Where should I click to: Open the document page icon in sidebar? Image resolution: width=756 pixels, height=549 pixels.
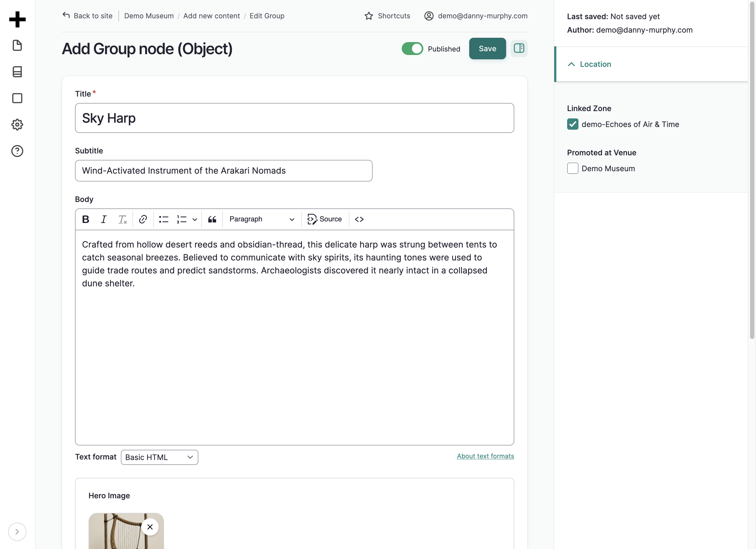(17, 45)
